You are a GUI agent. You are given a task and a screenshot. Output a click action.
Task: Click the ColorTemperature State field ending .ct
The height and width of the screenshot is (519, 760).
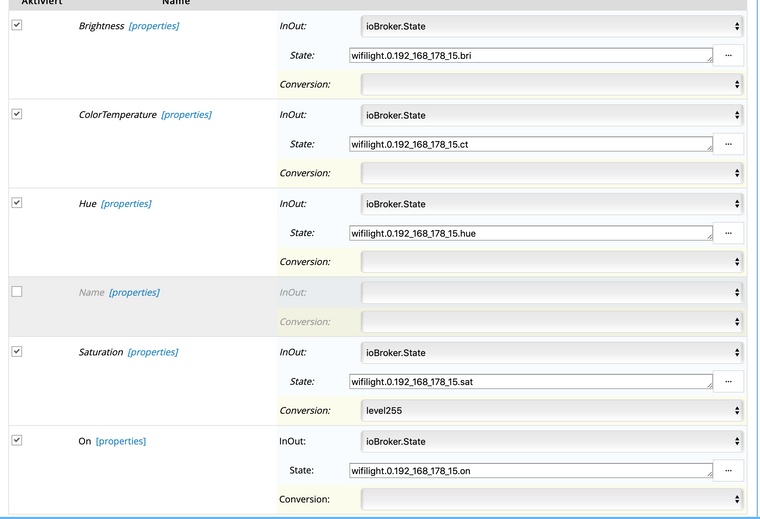[531, 144]
